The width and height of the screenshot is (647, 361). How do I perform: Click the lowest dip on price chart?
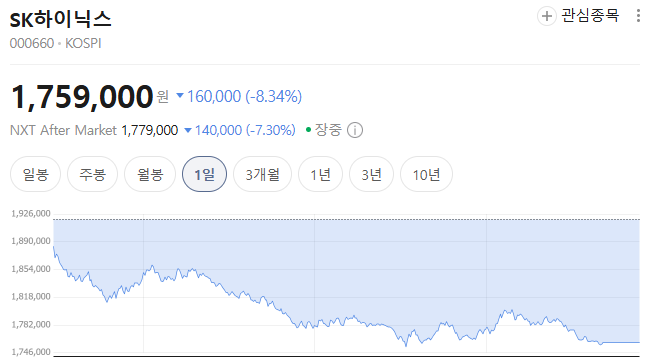click(406, 345)
